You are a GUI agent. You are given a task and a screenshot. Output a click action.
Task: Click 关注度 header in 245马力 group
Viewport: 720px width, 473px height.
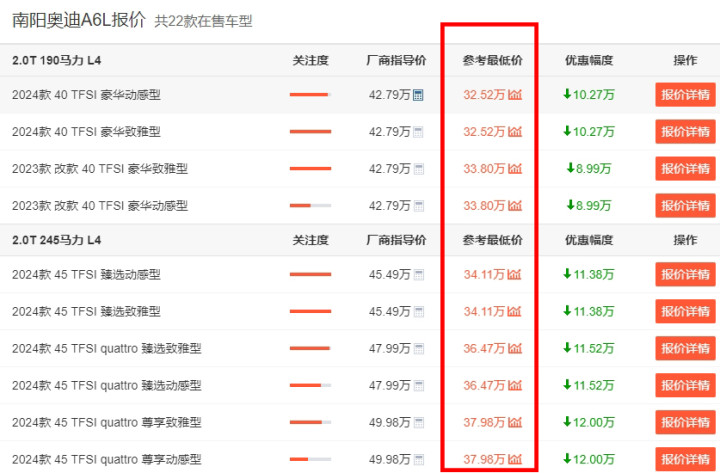point(310,240)
